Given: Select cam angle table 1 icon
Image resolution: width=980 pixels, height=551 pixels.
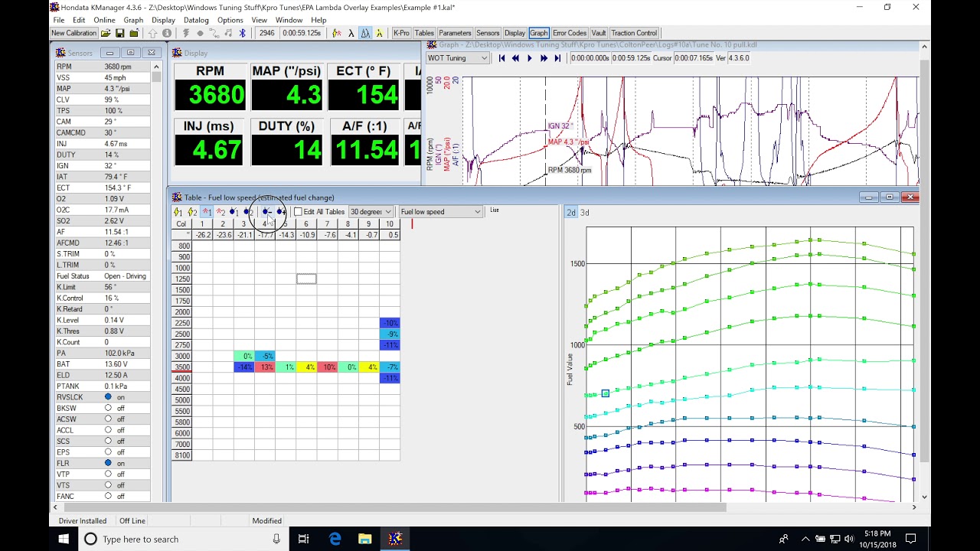Looking at the screenshot, I should [207, 212].
